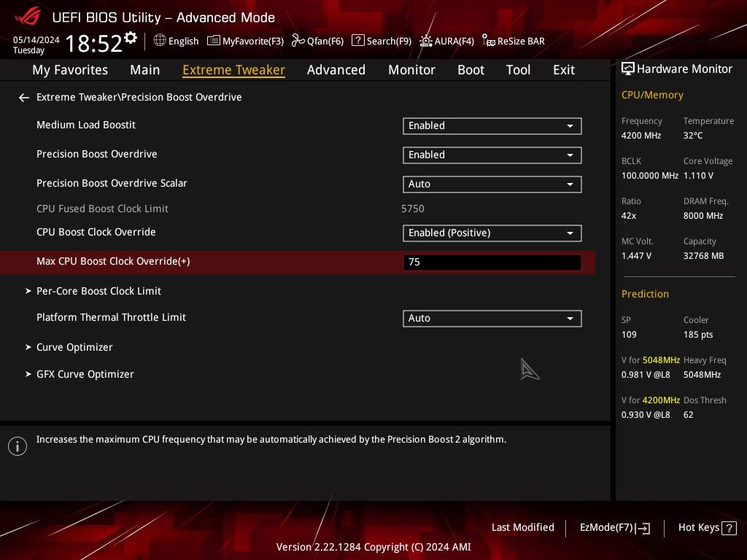Click Max CPU Boost Clock Override input field
Screen dimensions: 747x560
[492, 262]
